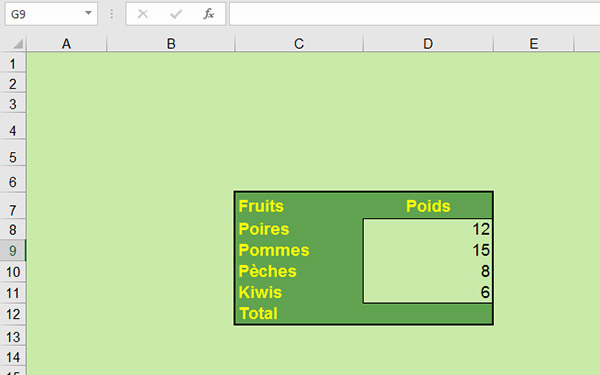The width and height of the screenshot is (600, 375).
Task: Select the empty total cell beside Total
Action: [428, 314]
